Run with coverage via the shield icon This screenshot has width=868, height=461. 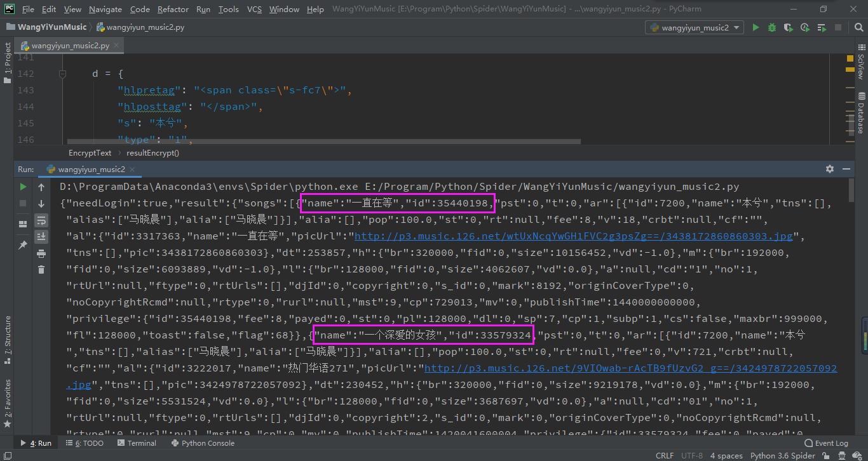tap(789, 27)
